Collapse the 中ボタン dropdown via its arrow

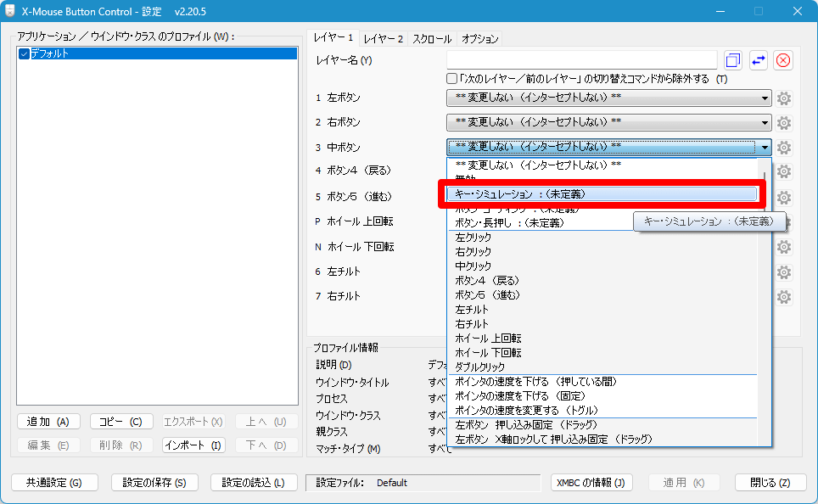765,147
